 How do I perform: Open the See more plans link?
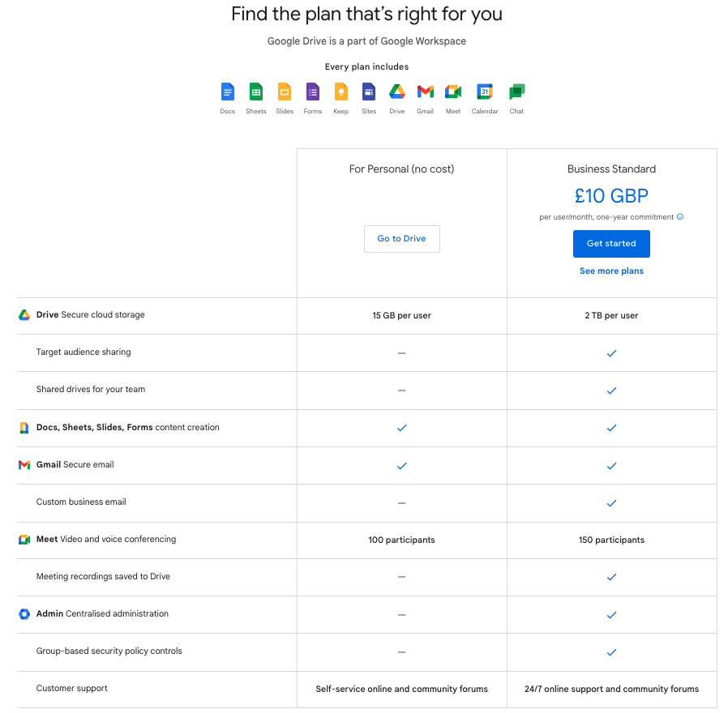pos(611,271)
